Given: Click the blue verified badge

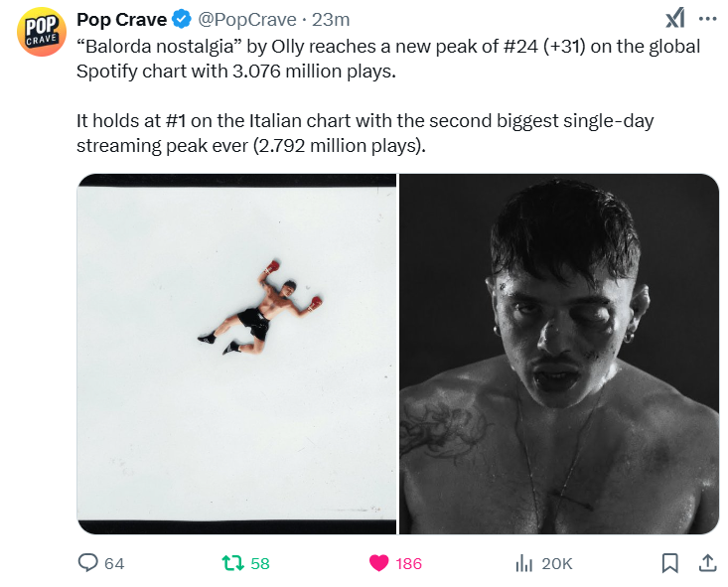Looking at the screenshot, I should (184, 19).
